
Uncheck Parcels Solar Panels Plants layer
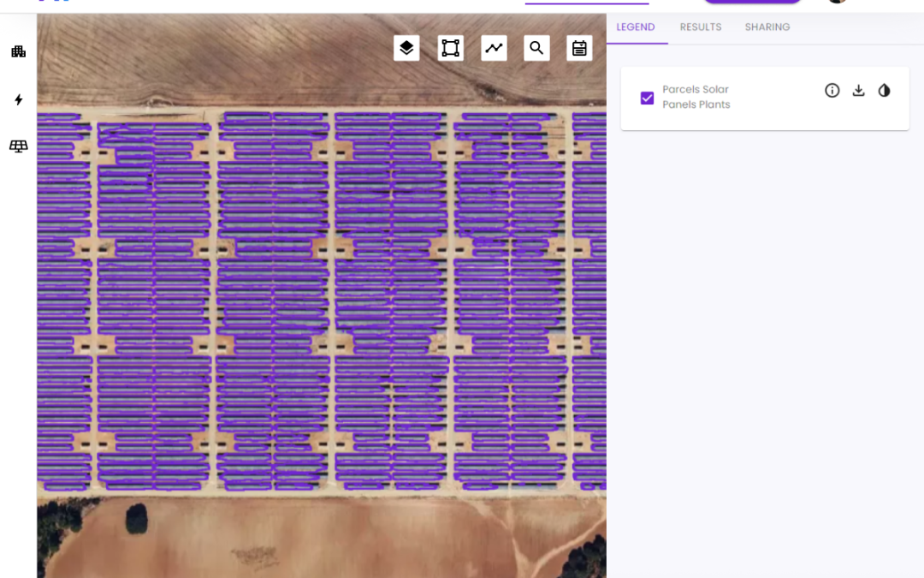pyautogui.click(x=647, y=98)
